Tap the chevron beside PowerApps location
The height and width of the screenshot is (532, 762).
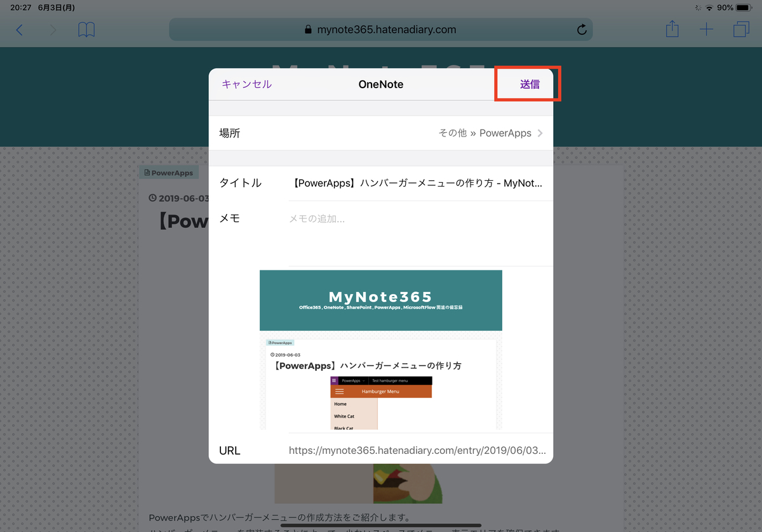540,133
